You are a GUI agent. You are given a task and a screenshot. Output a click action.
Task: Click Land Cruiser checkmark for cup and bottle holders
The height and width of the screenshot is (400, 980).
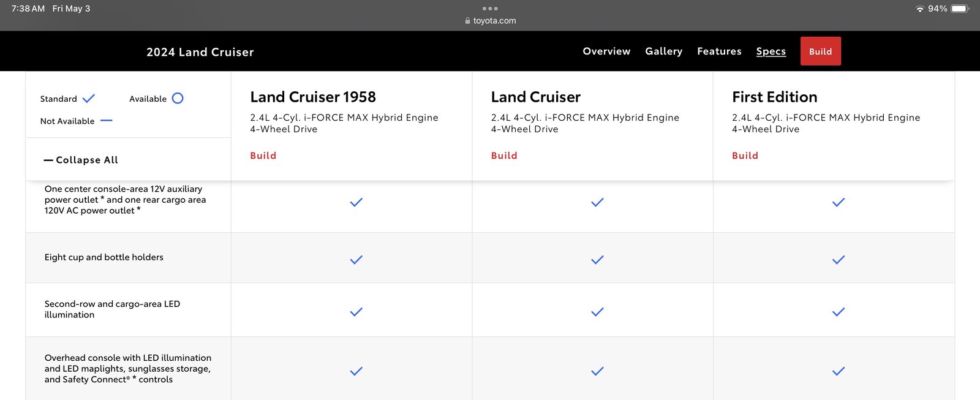[x=597, y=260]
